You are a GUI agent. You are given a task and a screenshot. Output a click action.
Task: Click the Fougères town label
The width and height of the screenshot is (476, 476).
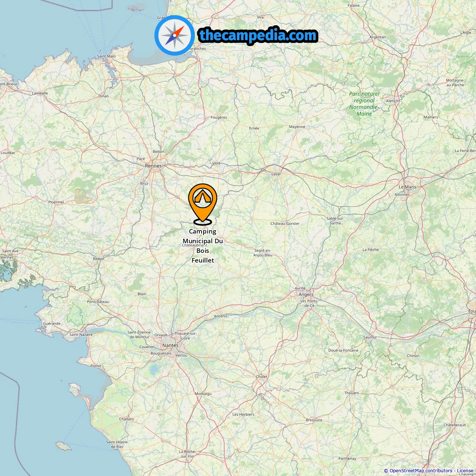(x=219, y=118)
